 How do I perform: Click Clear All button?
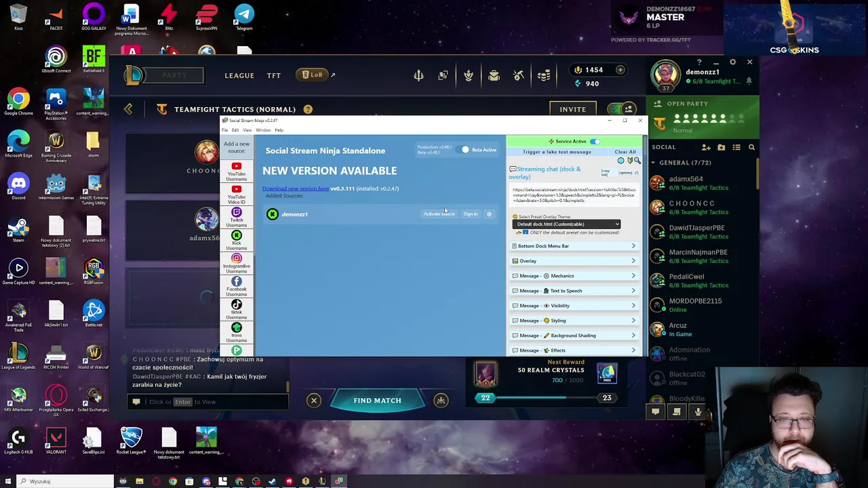pos(625,152)
